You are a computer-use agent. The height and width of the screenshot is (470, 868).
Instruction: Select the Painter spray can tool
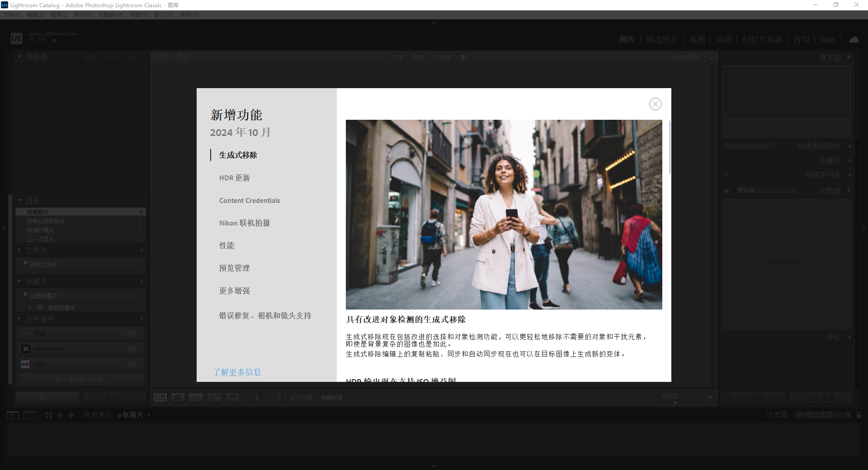[x=257, y=397]
